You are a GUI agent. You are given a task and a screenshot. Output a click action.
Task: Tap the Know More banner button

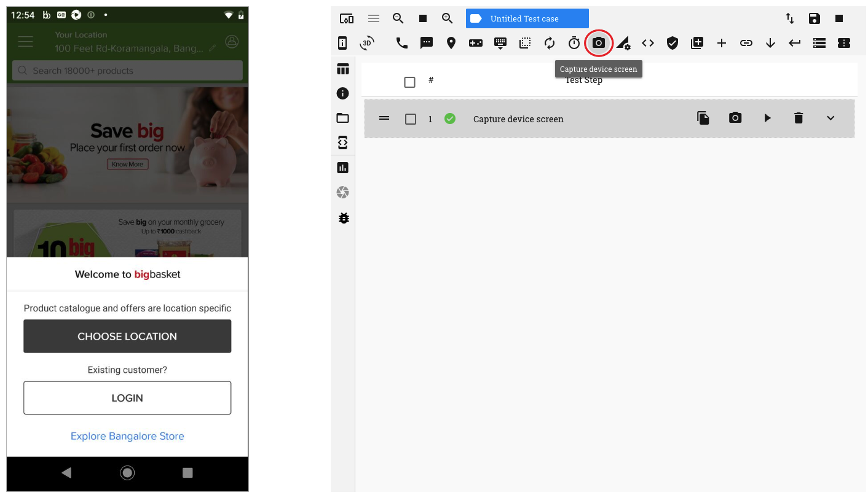127,164
